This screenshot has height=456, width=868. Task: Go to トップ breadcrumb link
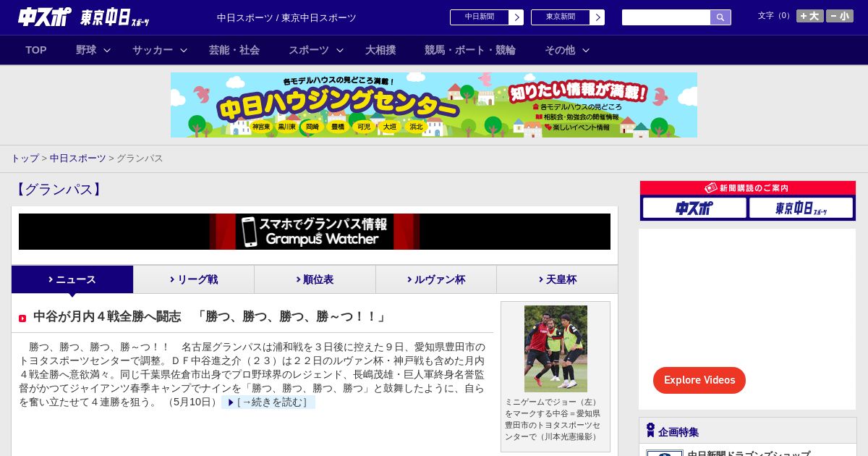25,159
